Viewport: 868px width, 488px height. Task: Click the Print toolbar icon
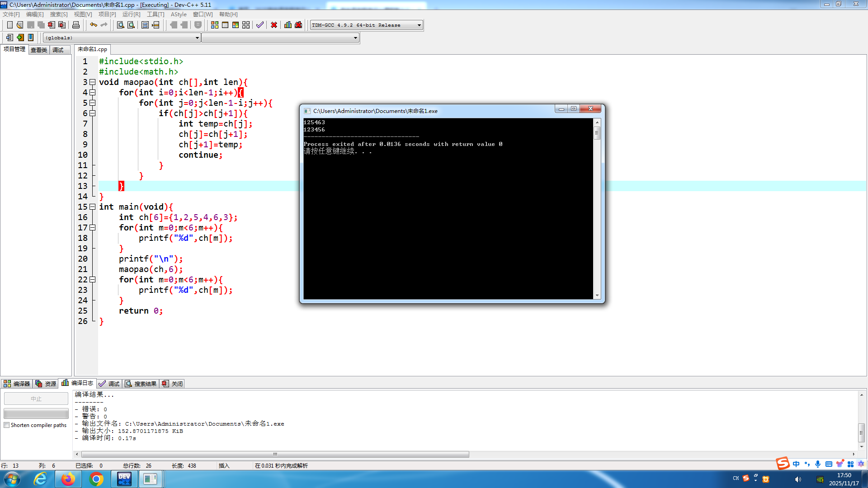pos(76,25)
